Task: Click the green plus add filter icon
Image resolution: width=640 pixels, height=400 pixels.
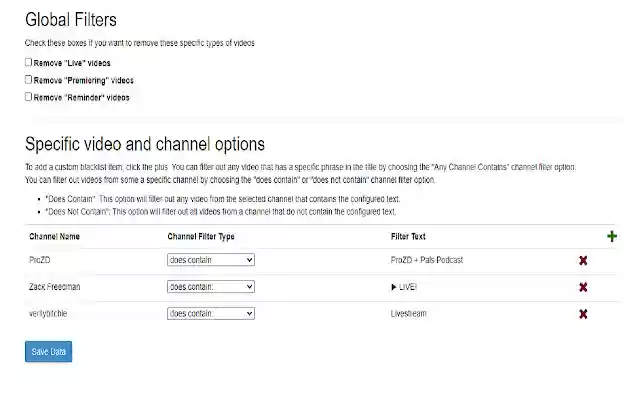Action: coord(611,236)
